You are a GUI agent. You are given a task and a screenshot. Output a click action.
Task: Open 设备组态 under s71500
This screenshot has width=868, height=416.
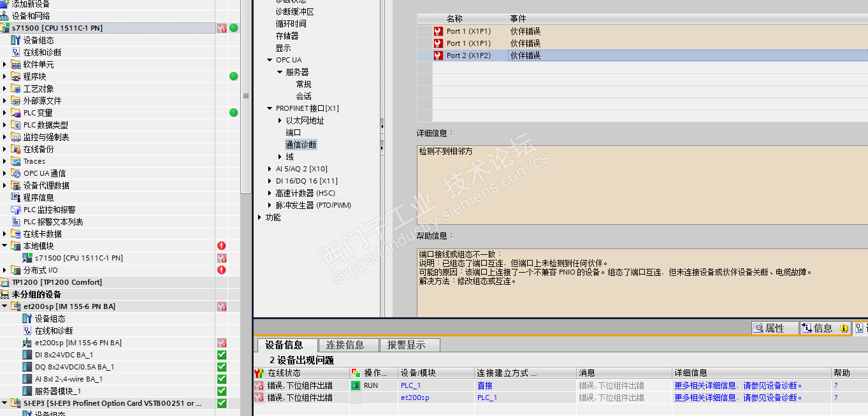pyautogui.click(x=38, y=40)
